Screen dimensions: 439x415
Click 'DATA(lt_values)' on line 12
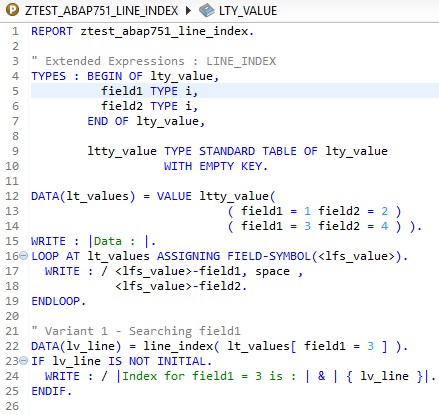click(x=83, y=196)
